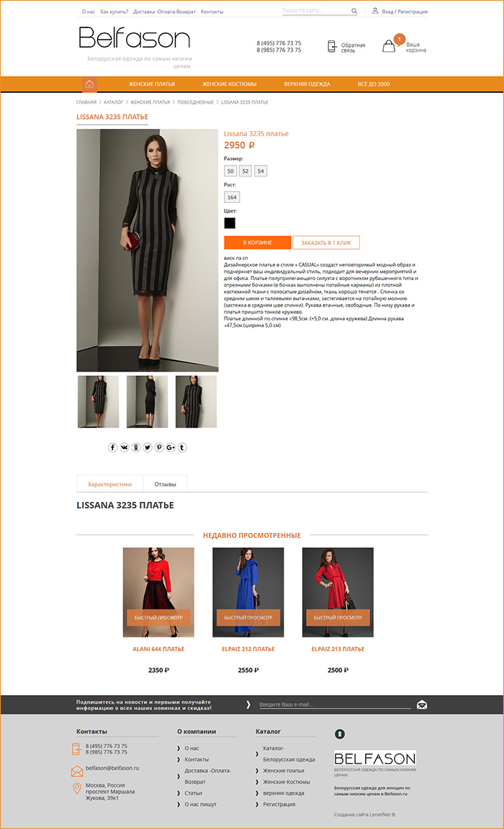Share on Pinterest icon
Screen dimensions: 504x829
(159, 447)
